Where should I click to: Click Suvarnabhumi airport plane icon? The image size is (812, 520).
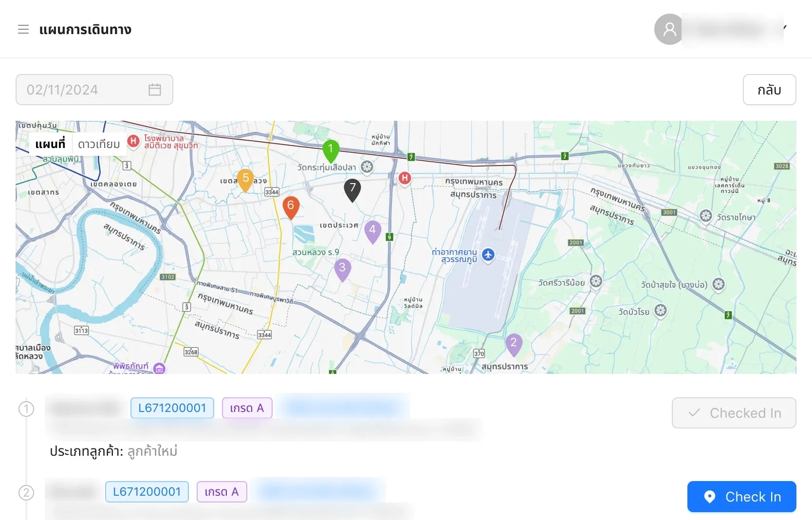(x=488, y=254)
